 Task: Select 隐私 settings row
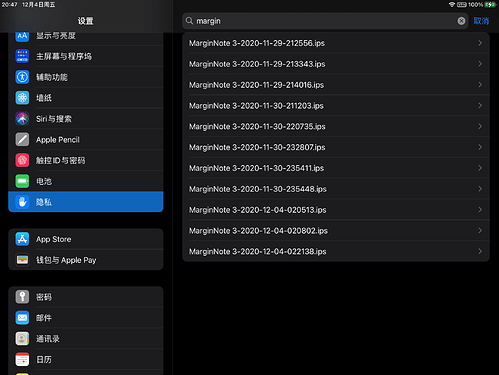(x=86, y=202)
